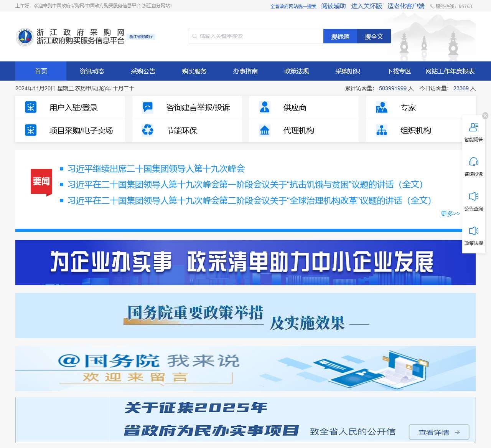Click the 节能环保 recycle icon
This screenshot has height=448, width=491.
(148, 130)
